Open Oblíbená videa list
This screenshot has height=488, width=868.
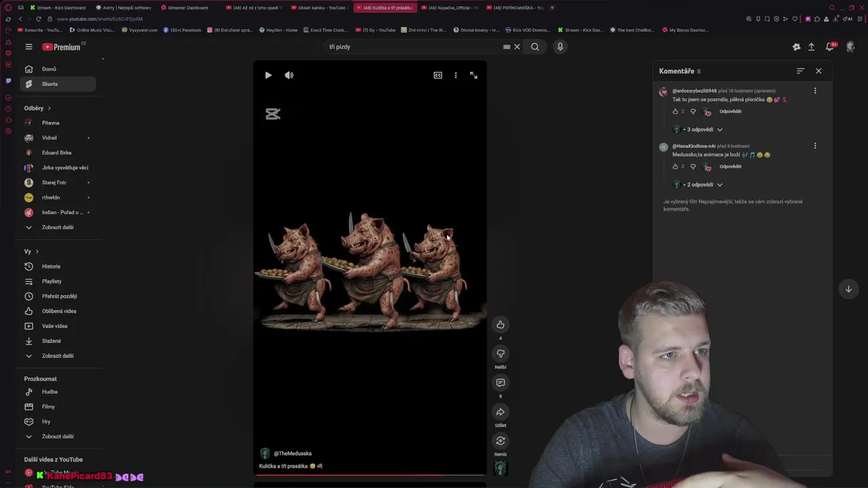[58, 311]
